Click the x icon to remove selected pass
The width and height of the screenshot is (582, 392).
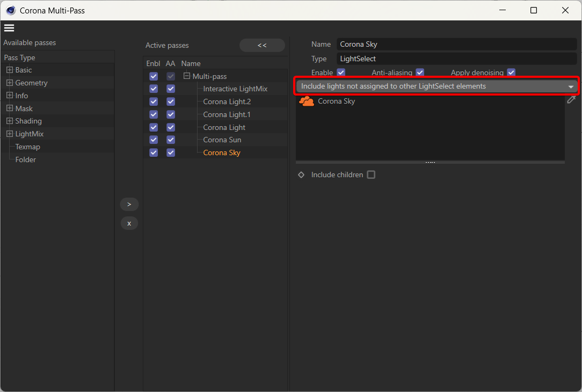click(x=129, y=223)
